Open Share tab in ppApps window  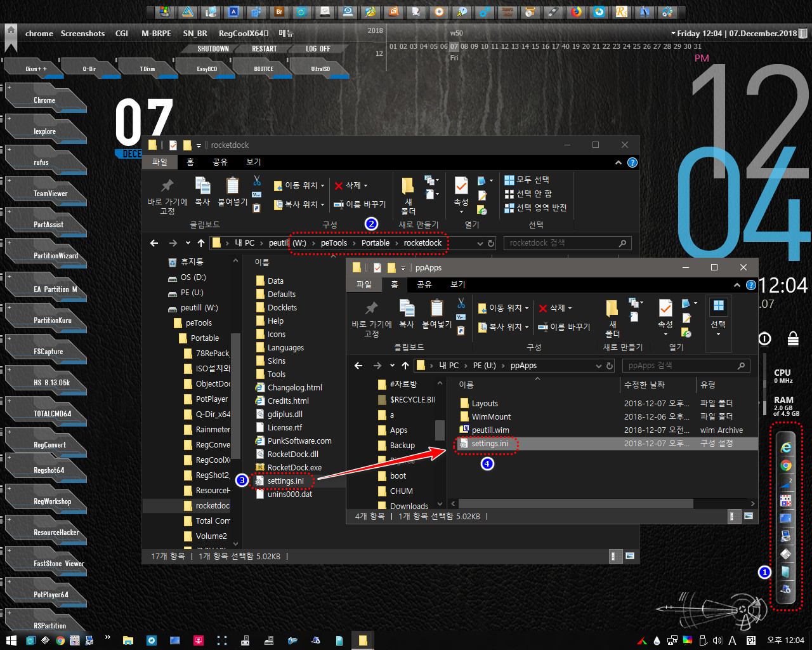(x=424, y=284)
